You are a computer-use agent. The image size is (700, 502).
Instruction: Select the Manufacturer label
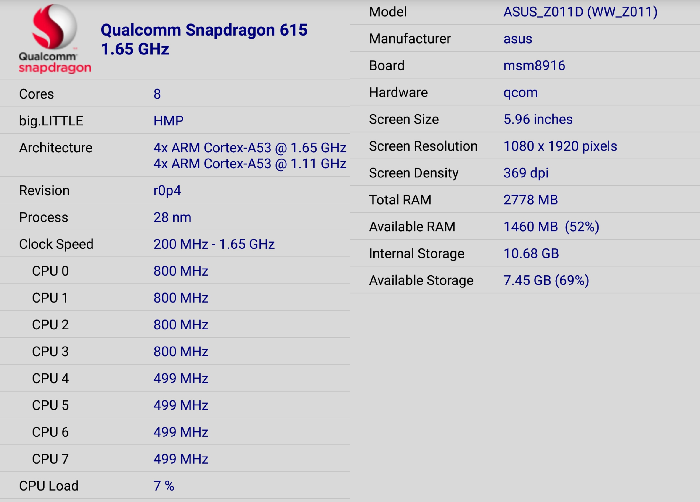[410, 39]
